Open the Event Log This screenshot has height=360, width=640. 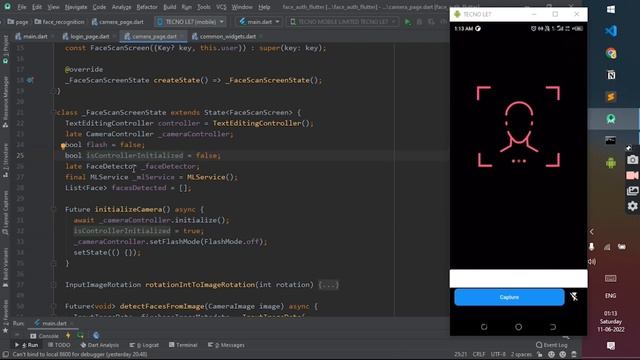(x=551, y=345)
